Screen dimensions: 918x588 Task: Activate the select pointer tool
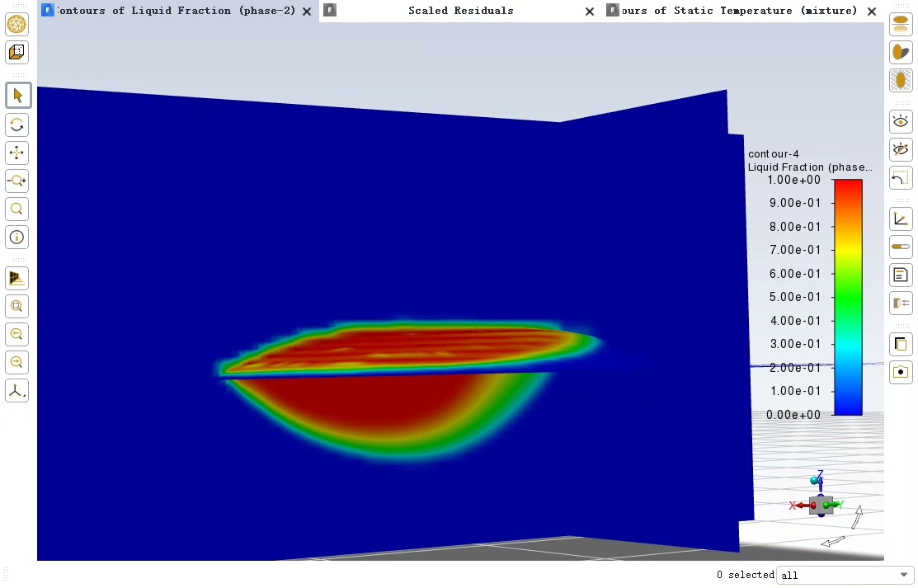[17, 96]
